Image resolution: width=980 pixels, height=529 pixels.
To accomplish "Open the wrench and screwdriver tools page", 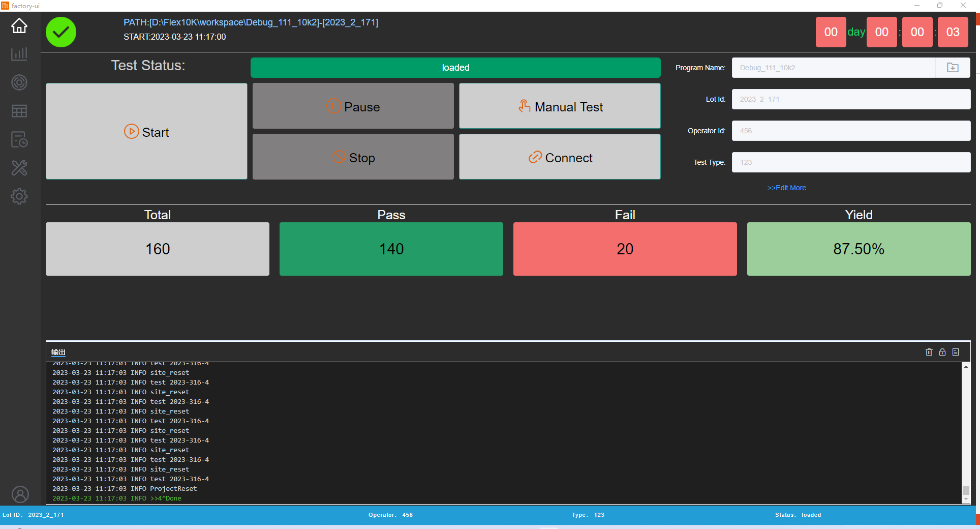I will click(x=19, y=168).
